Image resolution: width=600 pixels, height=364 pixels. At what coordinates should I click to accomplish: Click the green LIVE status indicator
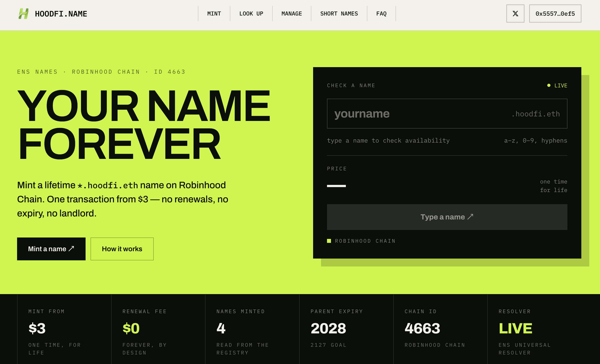[x=557, y=85]
